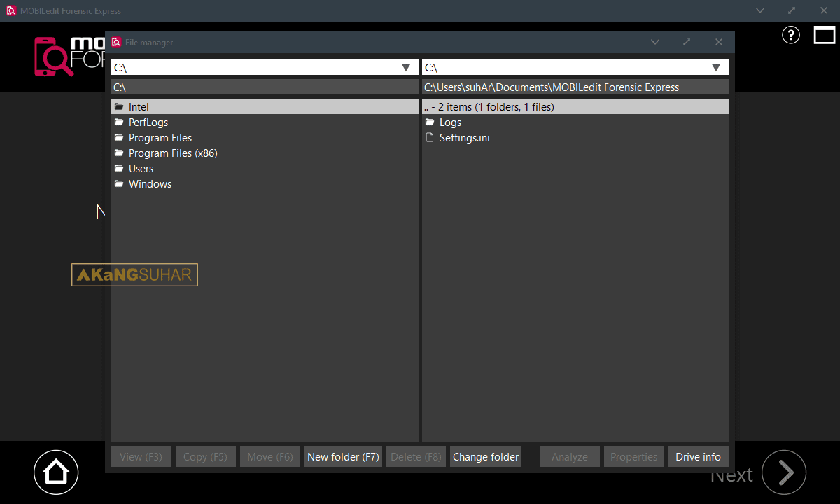Click the File manager title bar logo
The height and width of the screenshot is (504, 840).
coord(116,42)
